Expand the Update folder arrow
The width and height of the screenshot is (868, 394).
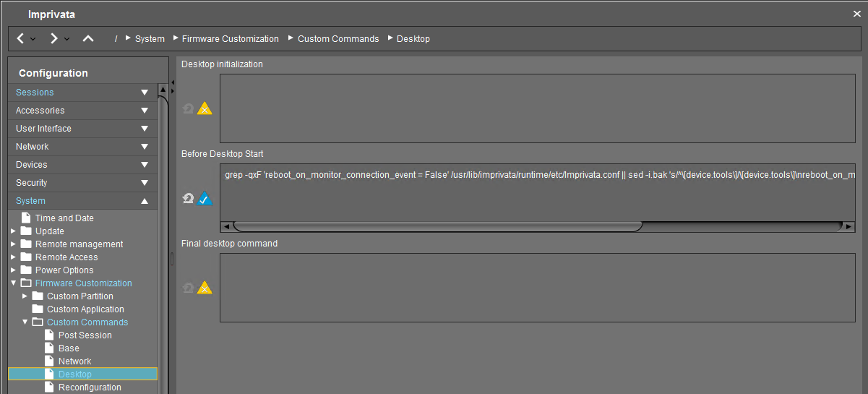pyautogui.click(x=14, y=231)
